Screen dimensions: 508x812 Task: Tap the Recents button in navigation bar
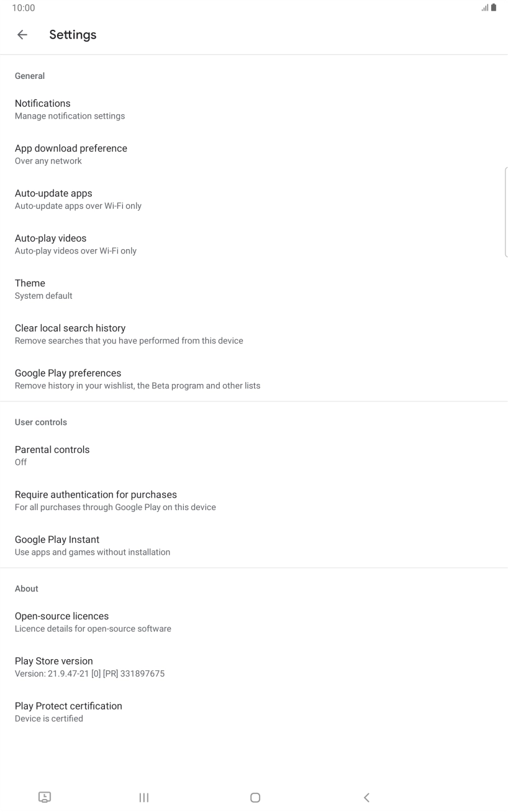pyautogui.click(x=143, y=797)
